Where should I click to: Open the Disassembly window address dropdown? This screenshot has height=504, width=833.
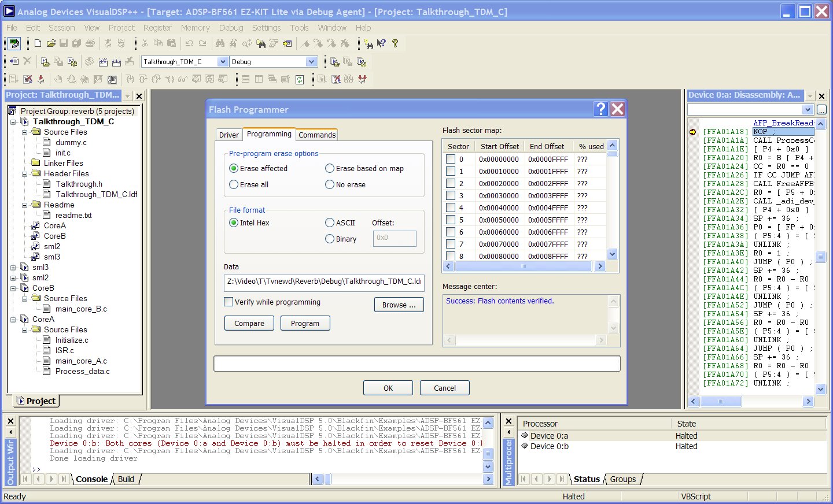(x=808, y=109)
